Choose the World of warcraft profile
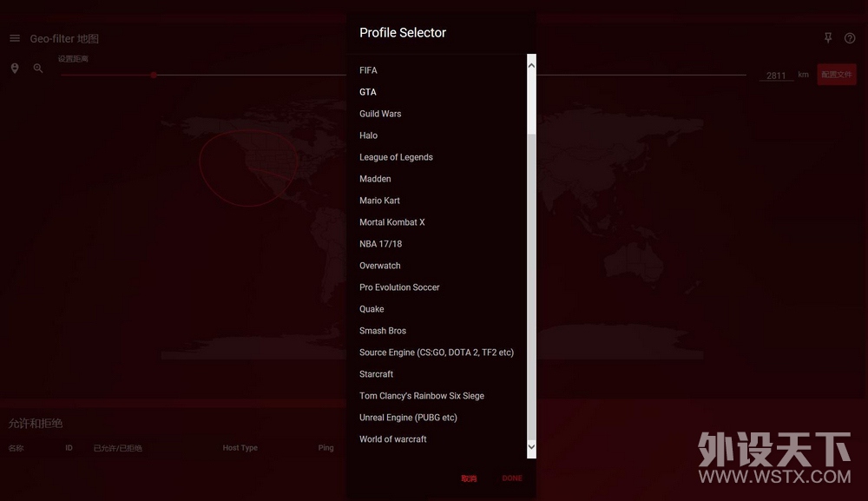The image size is (868, 501). coord(392,439)
